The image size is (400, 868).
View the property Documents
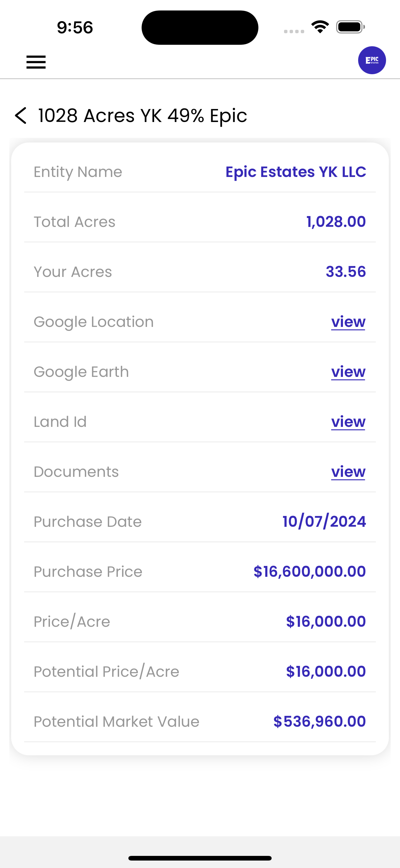[x=348, y=471]
